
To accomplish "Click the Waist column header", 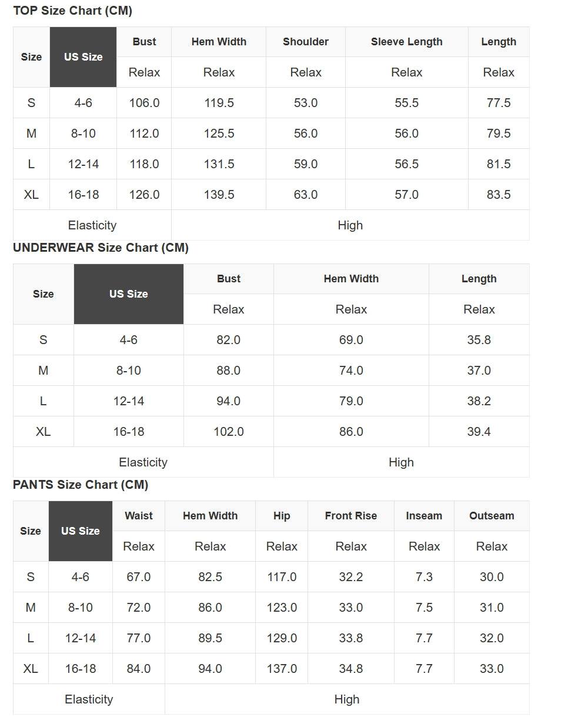I will 138,516.
